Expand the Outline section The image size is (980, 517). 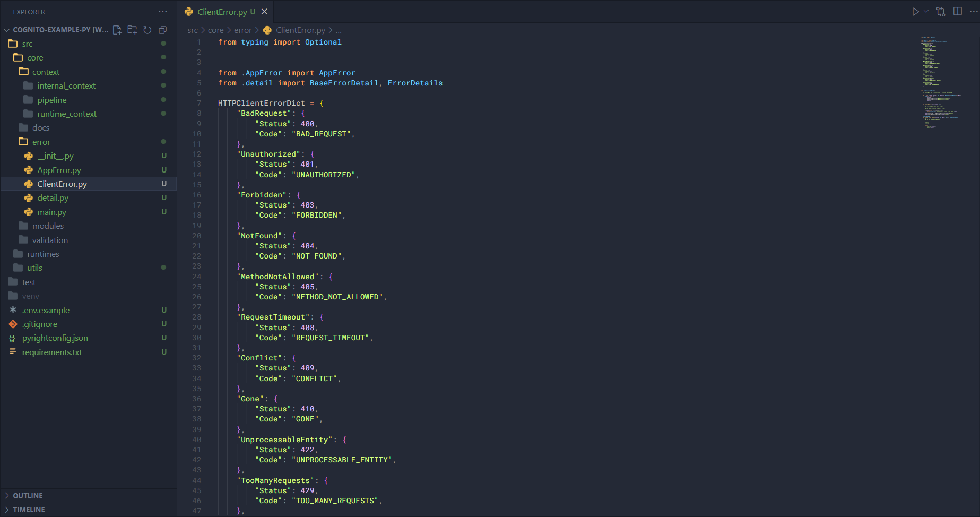coord(28,496)
